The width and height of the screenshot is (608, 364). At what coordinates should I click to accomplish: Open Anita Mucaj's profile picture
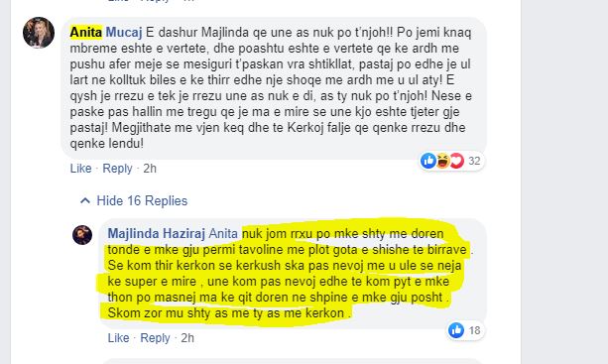pyautogui.click(x=39, y=33)
